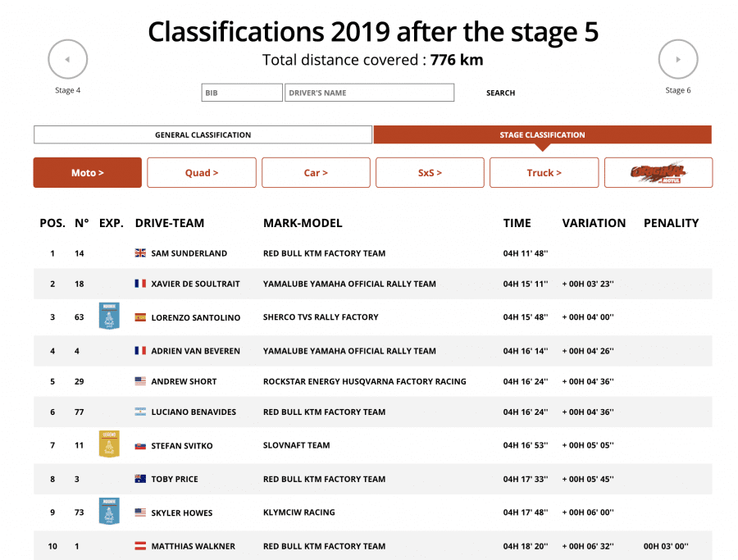Open the SxS category results

(430, 173)
